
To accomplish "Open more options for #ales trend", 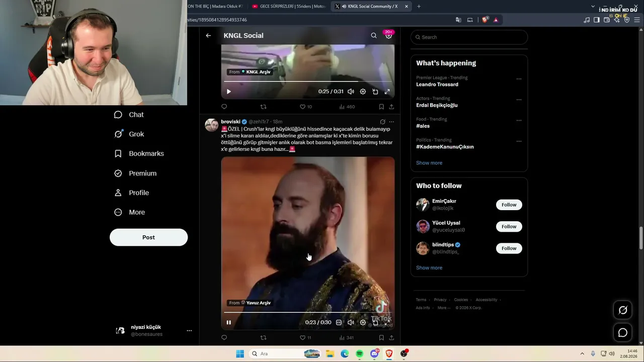I will pos(519,121).
